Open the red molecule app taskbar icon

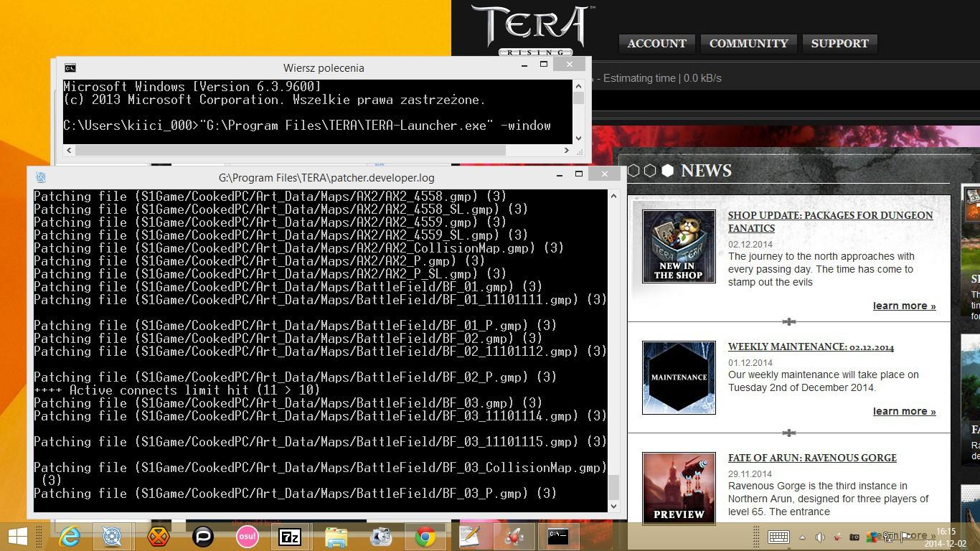pos(514,536)
